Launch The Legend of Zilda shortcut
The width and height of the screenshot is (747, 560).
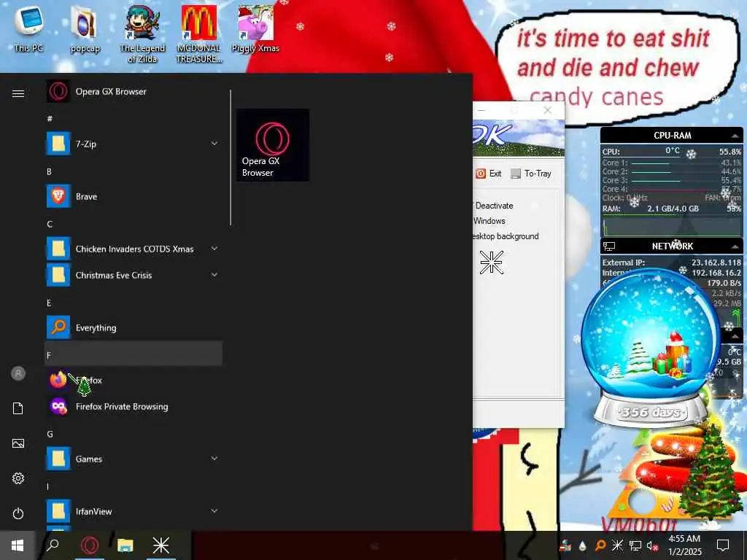pyautogui.click(x=142, y=34)
